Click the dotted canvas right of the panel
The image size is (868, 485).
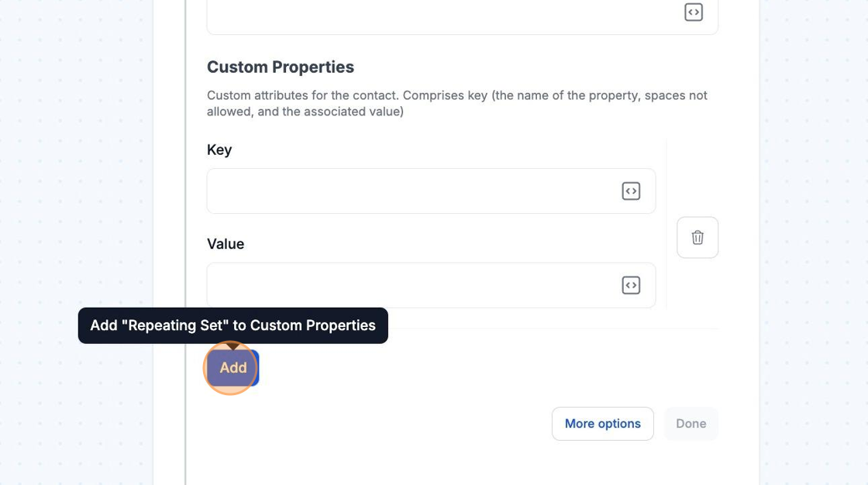[814, 232]
